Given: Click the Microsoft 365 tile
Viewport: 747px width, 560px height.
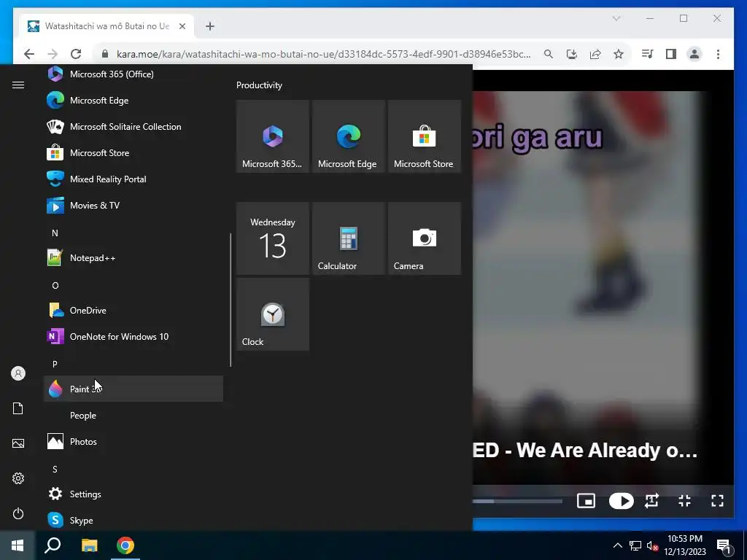Looking at the screenshot, I should tap(273, 136).
